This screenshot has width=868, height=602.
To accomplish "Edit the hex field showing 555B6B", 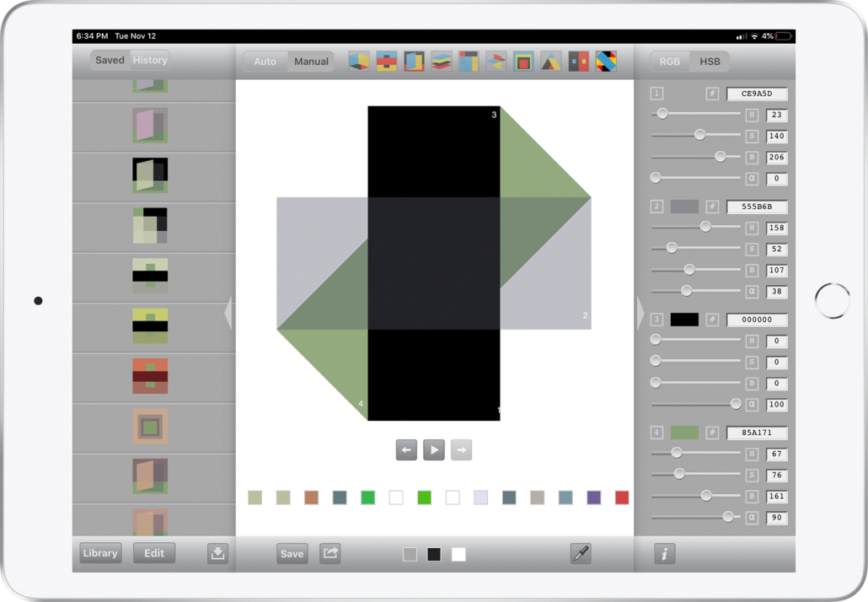I will [x=757, y=207].
